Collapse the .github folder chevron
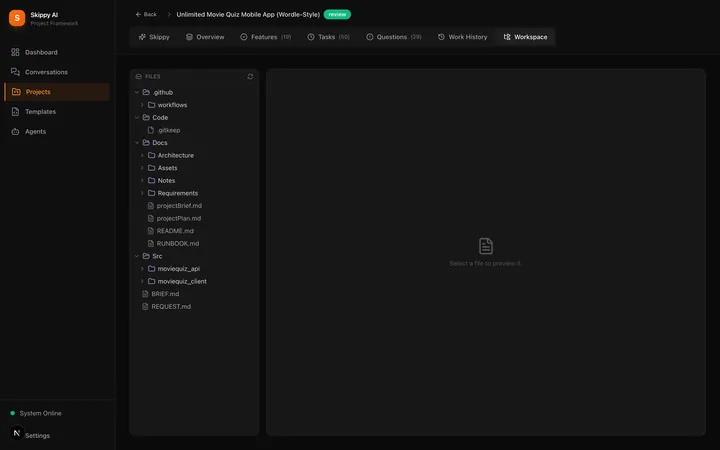The image size is (720, 450). 136,92
